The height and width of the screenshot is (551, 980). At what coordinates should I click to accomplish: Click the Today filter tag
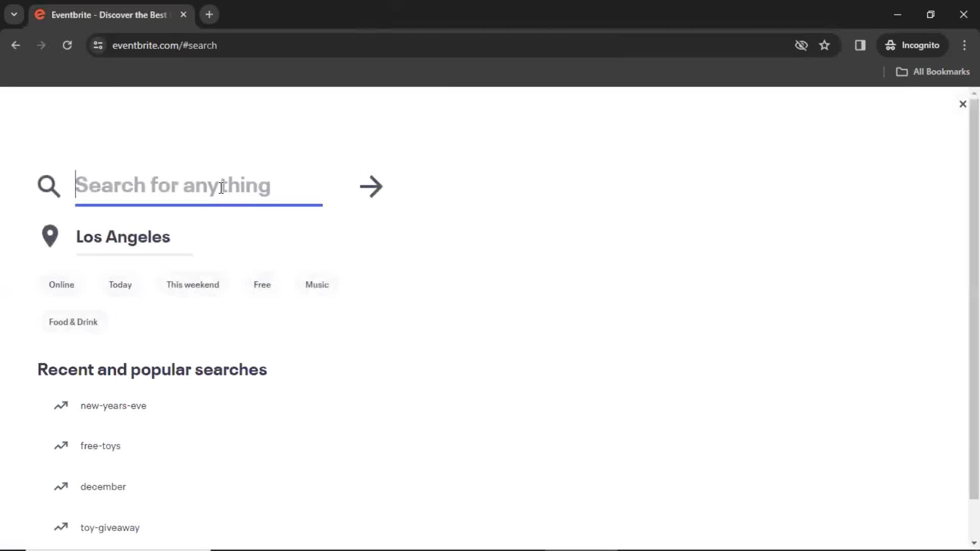click(120, 285)
